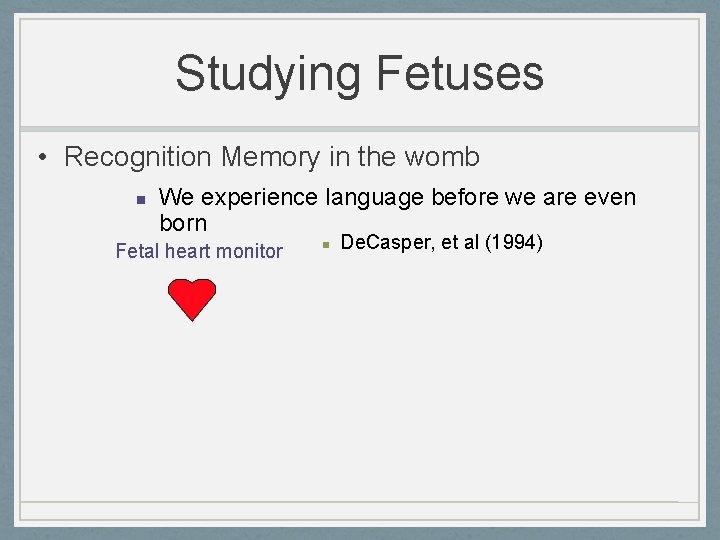Click the year '(1994)' in the citation
This screenshot has height=540, width=720.
coord(512,241)
